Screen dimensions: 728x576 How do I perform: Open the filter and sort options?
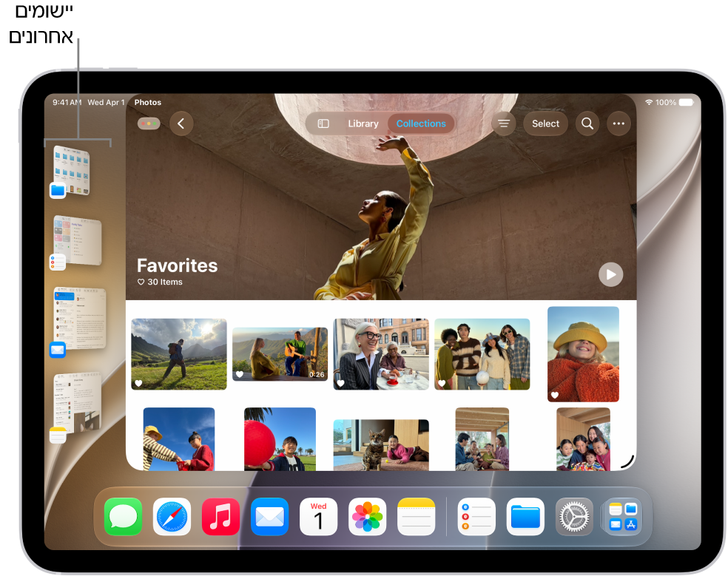(x=504, y=123)
